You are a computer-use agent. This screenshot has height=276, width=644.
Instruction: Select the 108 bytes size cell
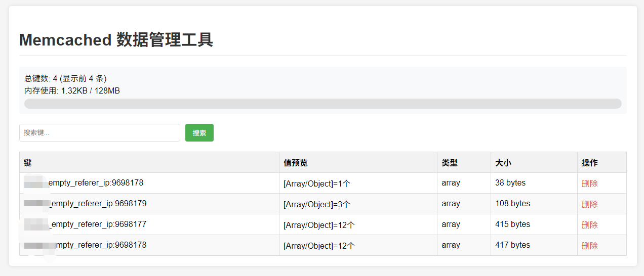click(x=512, y=204)
